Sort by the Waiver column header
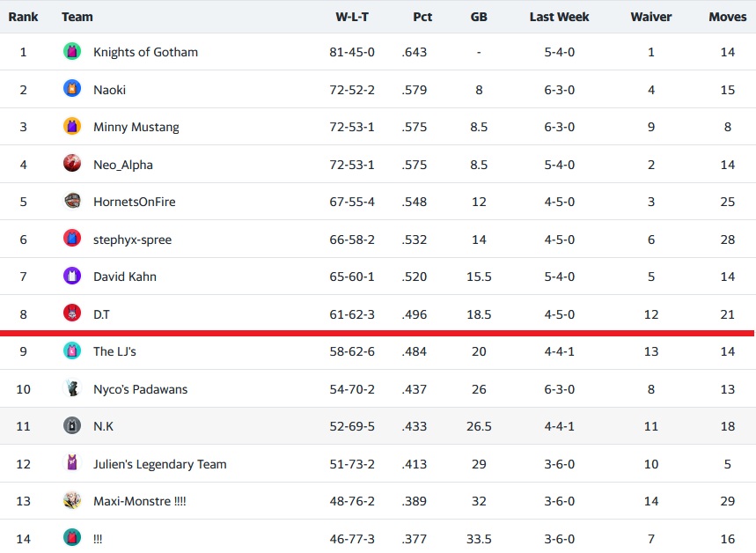Image resolution: width=756 pixels, height=553 pixels. (650, 17)
